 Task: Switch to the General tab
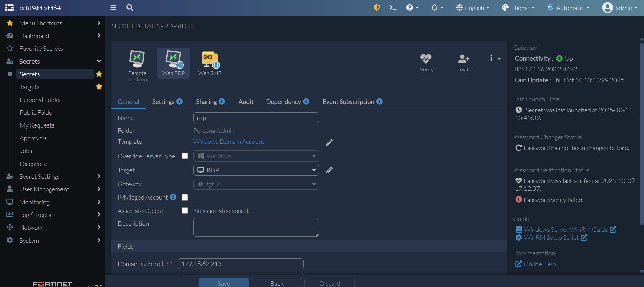tap(128, 102)
